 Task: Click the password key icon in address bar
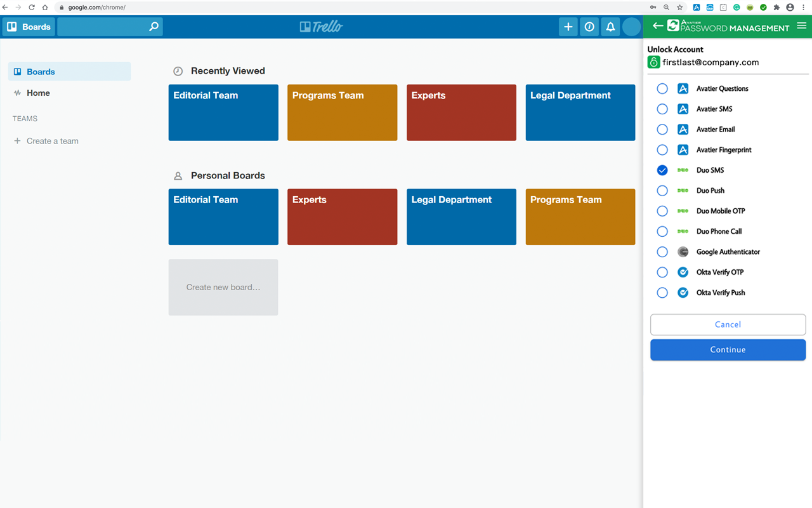[x=653, y=8]
